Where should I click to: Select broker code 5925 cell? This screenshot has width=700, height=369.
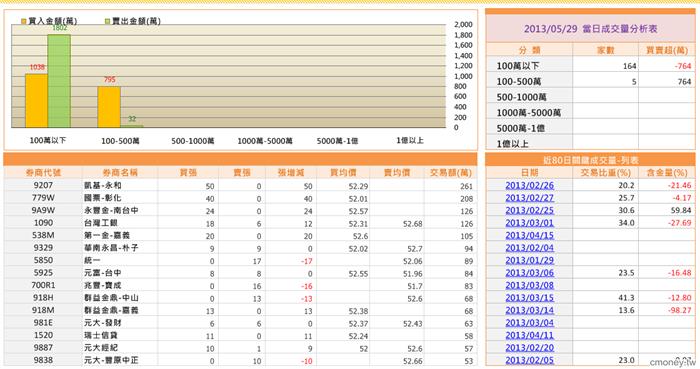click(x=43, y=273)
